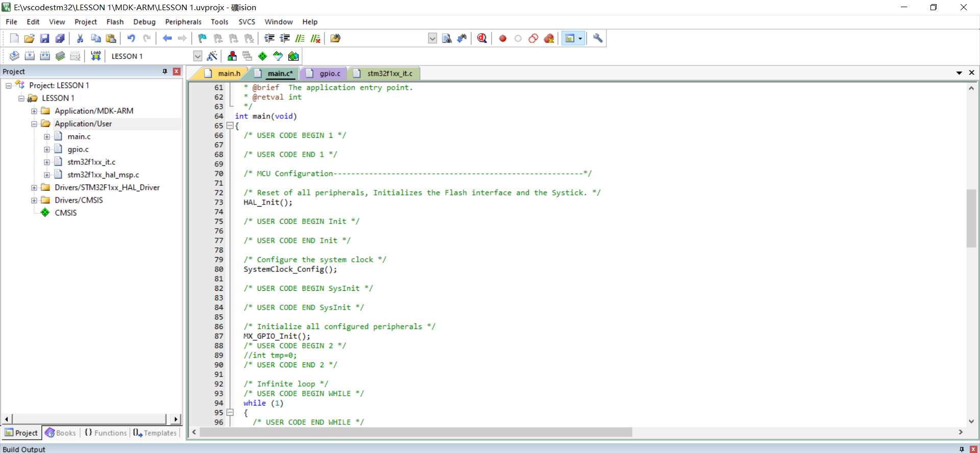Insert a breakpoint with the red dot
The image size is (980, 453).
click(503, 38)
